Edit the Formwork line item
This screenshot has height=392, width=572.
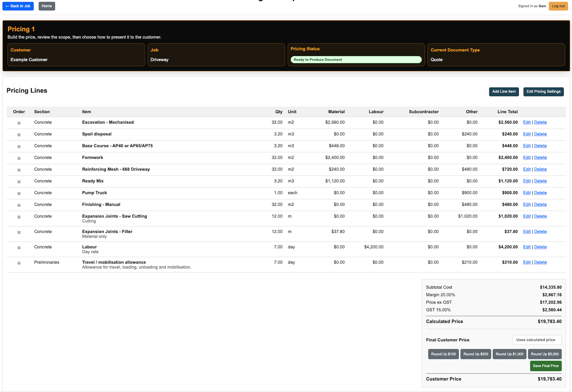[527, 158]
